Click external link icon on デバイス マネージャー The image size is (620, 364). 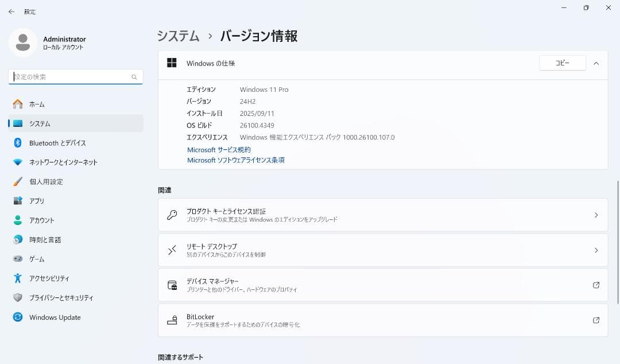pyautogui.click(x=596, y=285)
